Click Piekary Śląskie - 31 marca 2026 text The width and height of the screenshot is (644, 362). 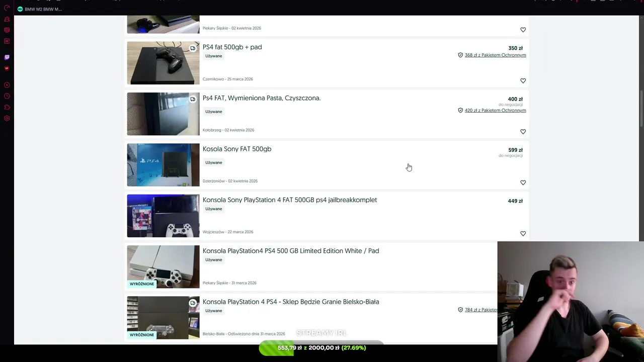pyautogui.click(x=229, y=283)
